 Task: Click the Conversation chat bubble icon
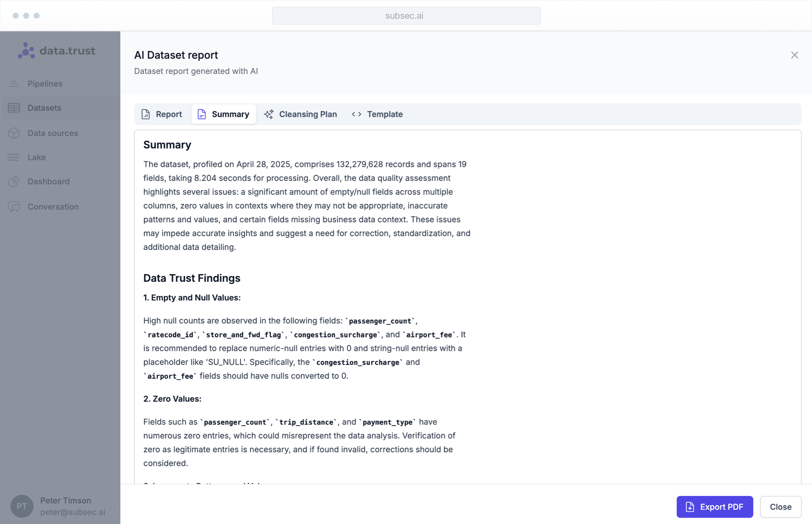pyautogui.click(x=14, y=207)
